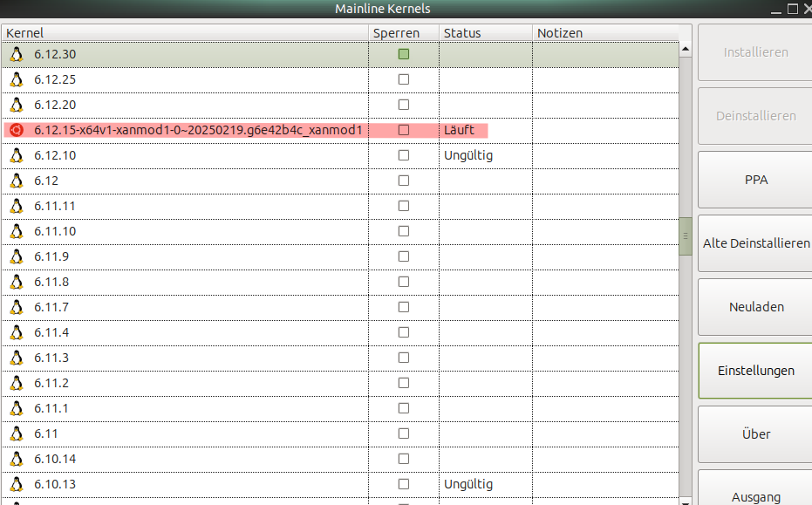Image resolution: width=812 pixels, height=505 pixels.
Task: Reload the list with Neuladen
Action: [755, 307]
